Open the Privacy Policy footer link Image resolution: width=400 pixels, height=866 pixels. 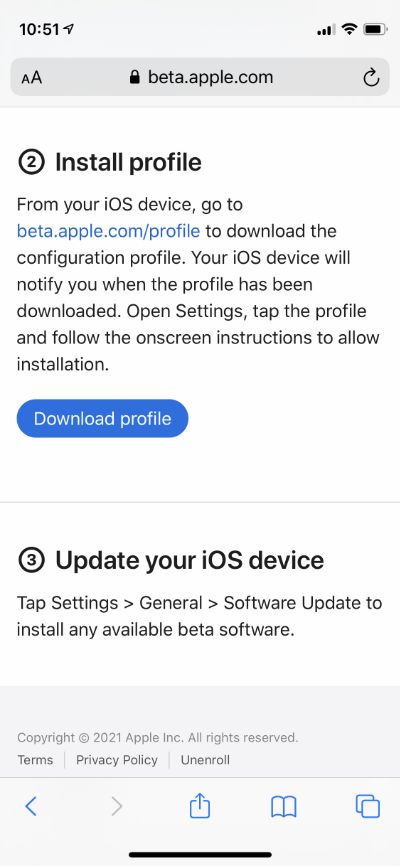tap(117, 760)
